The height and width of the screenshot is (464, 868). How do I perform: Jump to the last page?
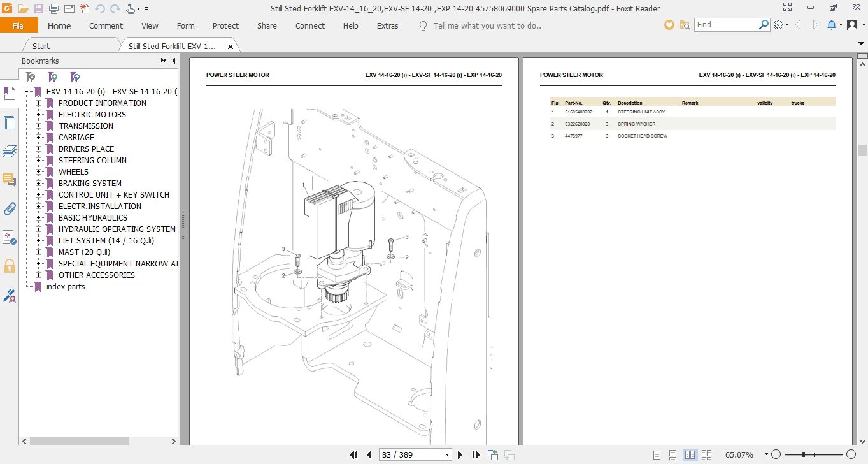tap(476, 454)
